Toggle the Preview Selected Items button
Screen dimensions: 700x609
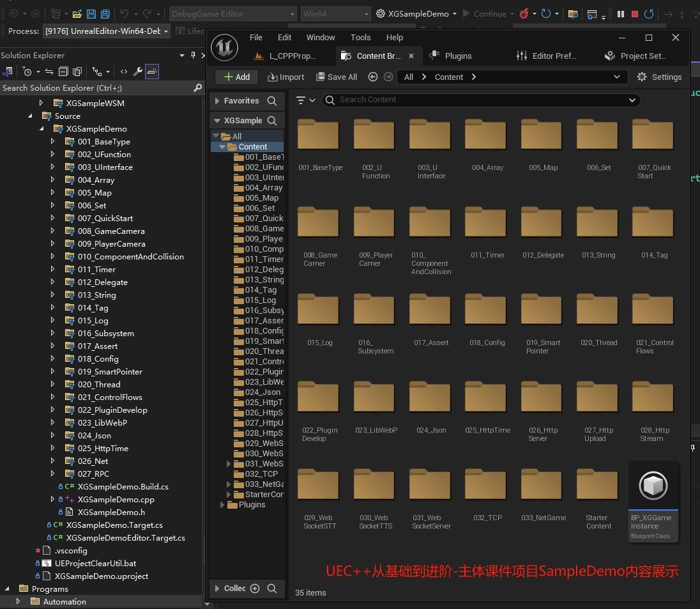point(152,72)
